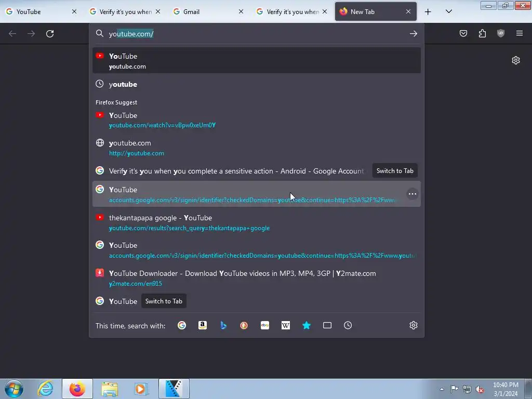Open new tab page personalize gear
The height and width of the screenshot is (399, 532).
(516, 60)
